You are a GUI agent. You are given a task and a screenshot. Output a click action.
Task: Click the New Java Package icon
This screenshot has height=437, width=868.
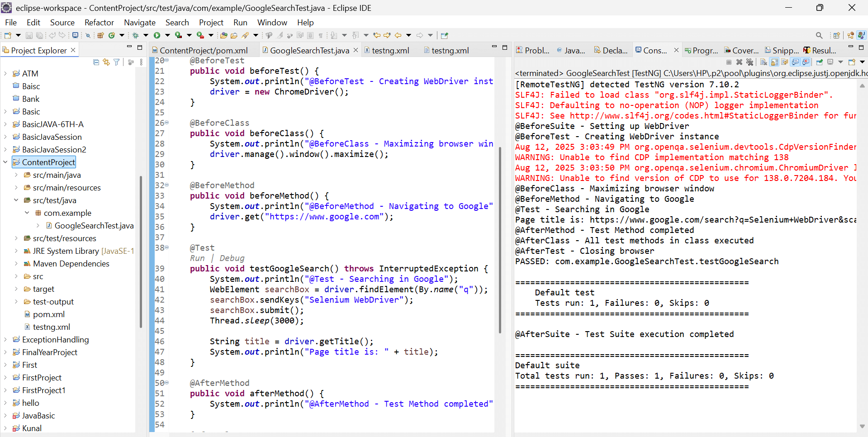point(100,35)
